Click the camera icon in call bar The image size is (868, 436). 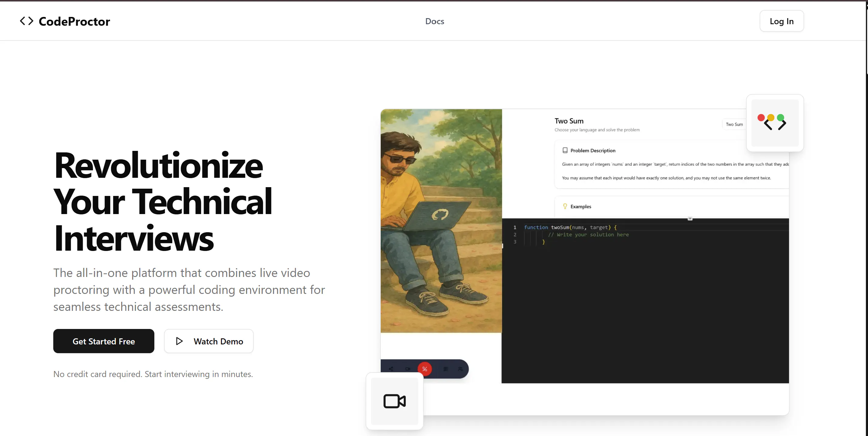coord(408,369)
